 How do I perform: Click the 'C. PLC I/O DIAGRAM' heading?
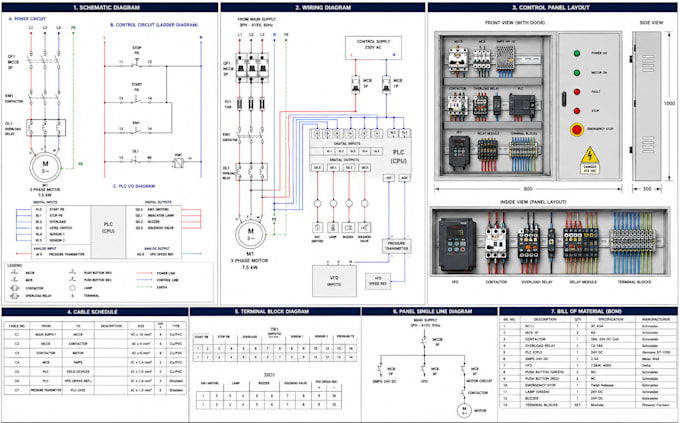click(134, 186)
